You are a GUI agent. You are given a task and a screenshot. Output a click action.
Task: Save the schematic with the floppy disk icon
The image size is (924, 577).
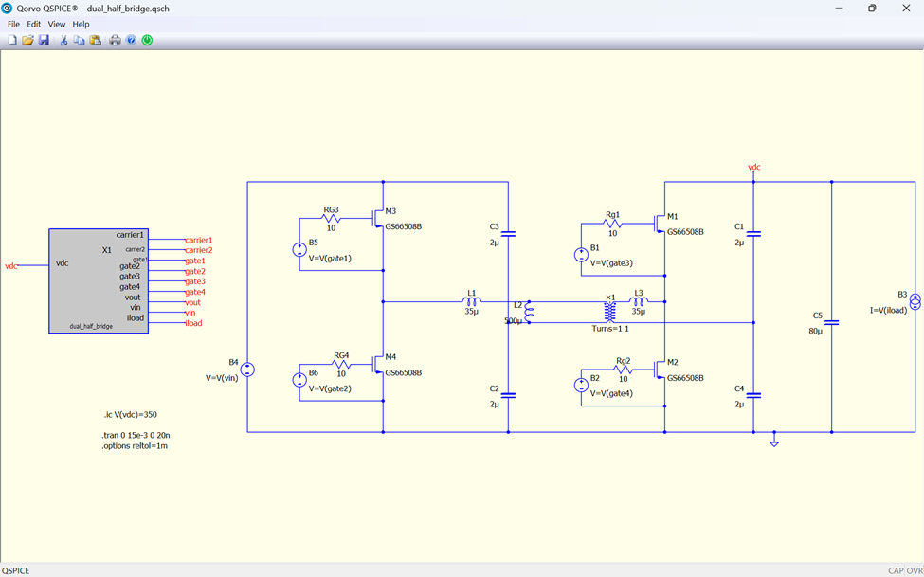pyautogui.click(x=44, y=40)
